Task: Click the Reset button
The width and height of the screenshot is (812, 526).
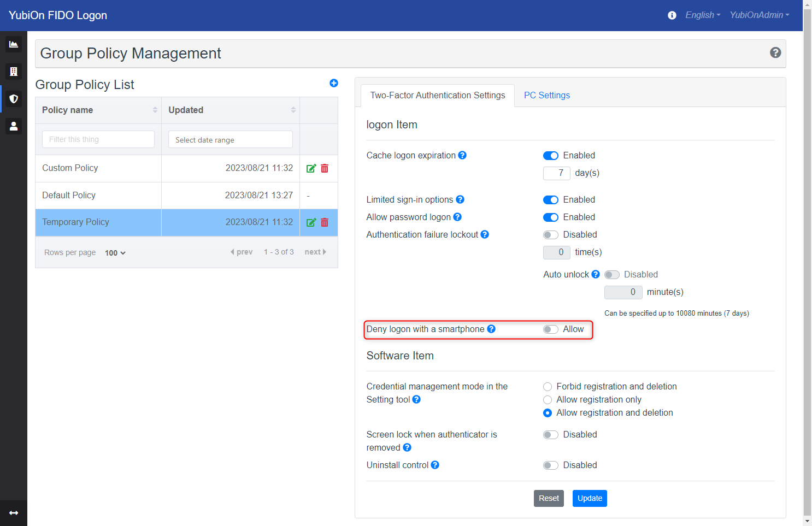Action: tap(549, 498)
